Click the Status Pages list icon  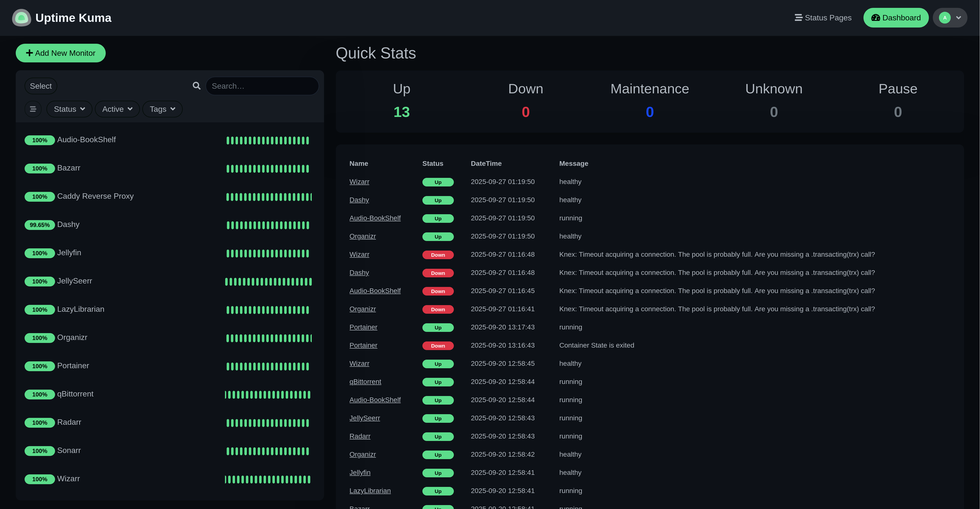pyautogui.click(x=798, y=17)
